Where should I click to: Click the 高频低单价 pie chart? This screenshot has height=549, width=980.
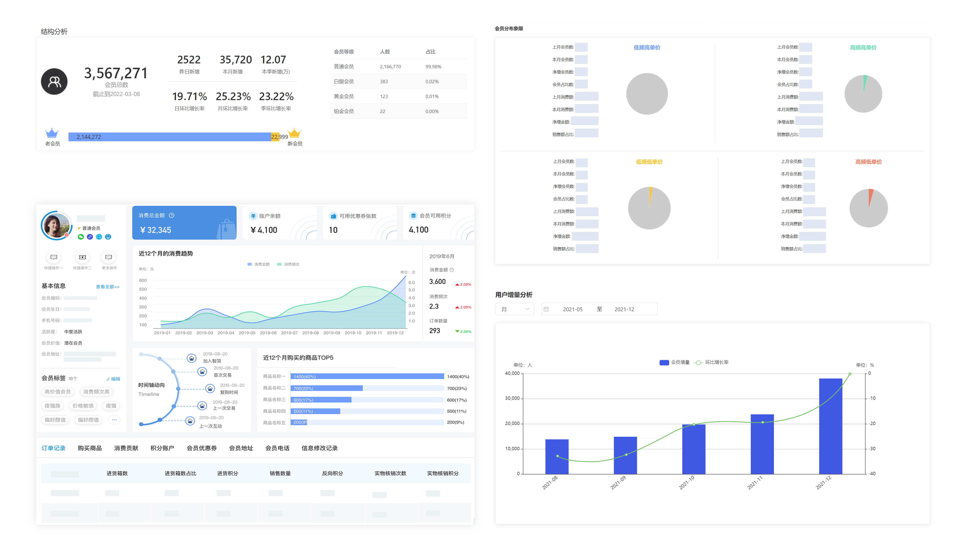tap(869, 208)
